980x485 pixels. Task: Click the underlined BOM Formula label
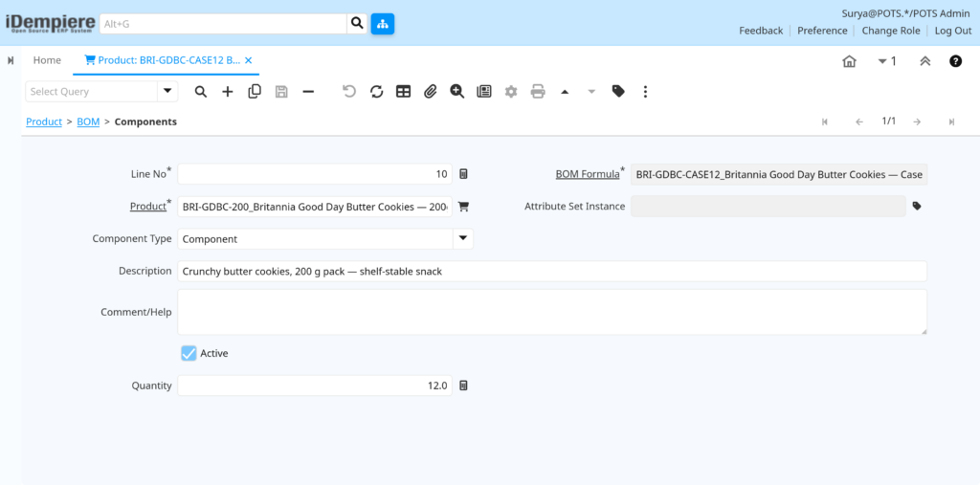coord(588,174)
